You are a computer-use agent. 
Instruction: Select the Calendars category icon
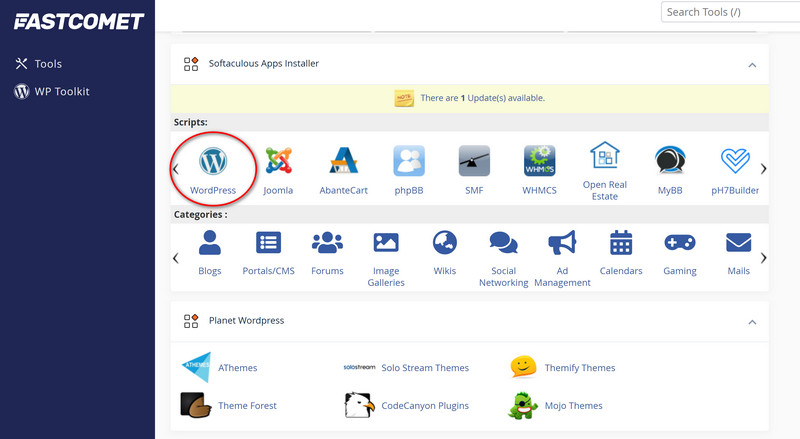(621, 242)
